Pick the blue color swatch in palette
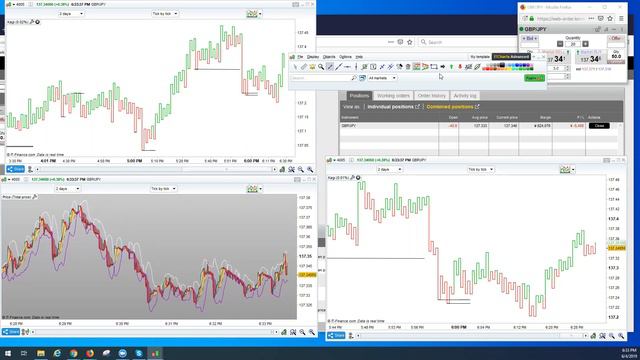Screen dimensions: 640x360 coord(516,65)
